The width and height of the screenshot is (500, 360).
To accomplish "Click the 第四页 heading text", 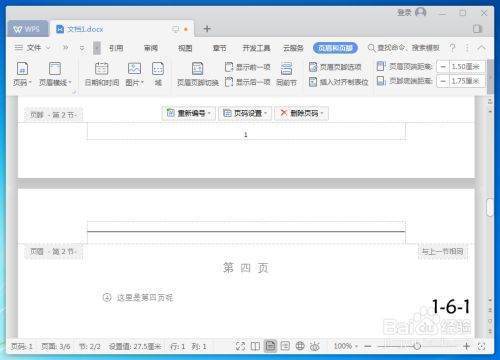I will click(246, 268).
